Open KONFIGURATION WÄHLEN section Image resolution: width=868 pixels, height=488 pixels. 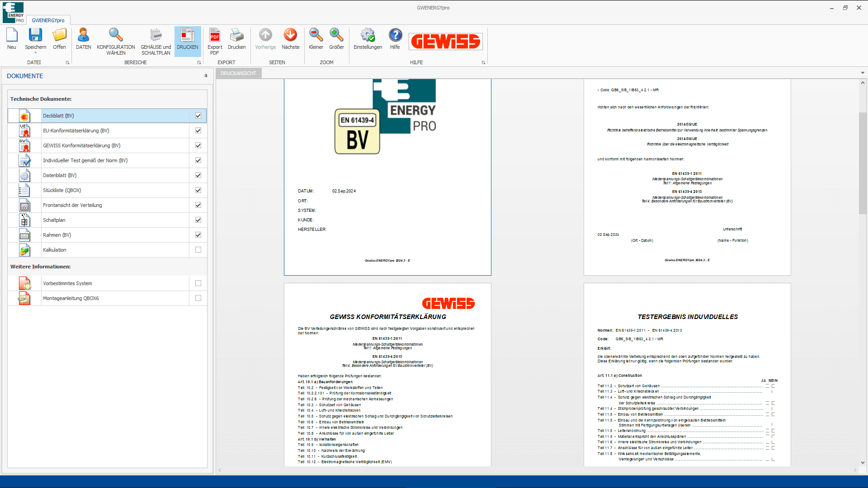coord(116,42)
